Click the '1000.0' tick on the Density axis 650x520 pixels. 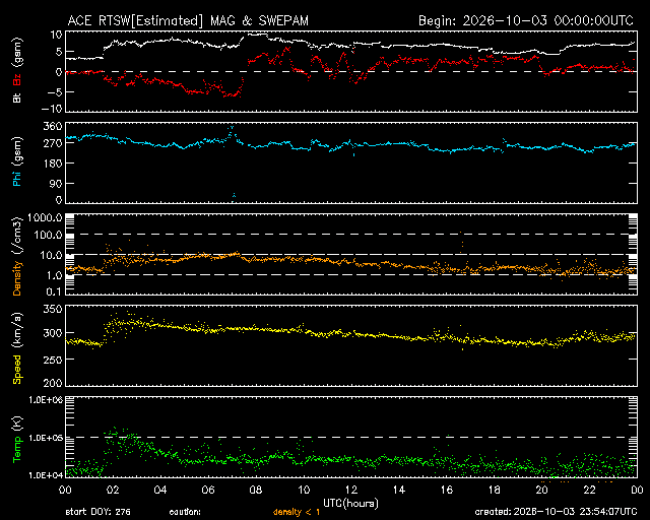[x=46, y=218]
